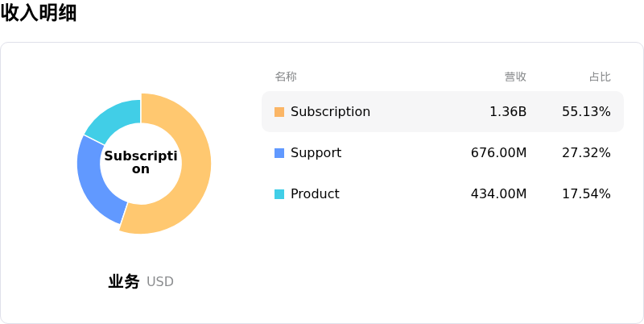Click the 业务 USD chart caption
Viewport: 644px width, 324px height.
[141, 281]
